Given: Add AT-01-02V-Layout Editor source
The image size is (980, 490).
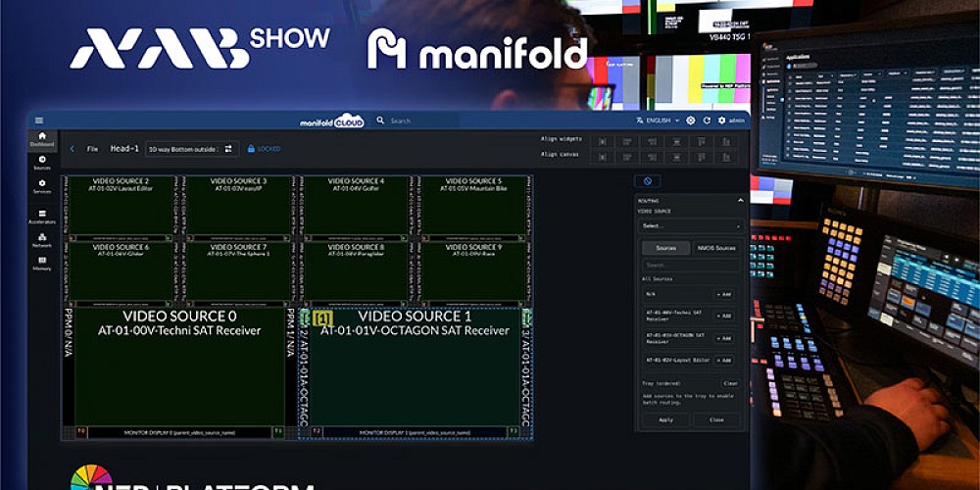Looking at the screenshot, I should tap(724, 361).
